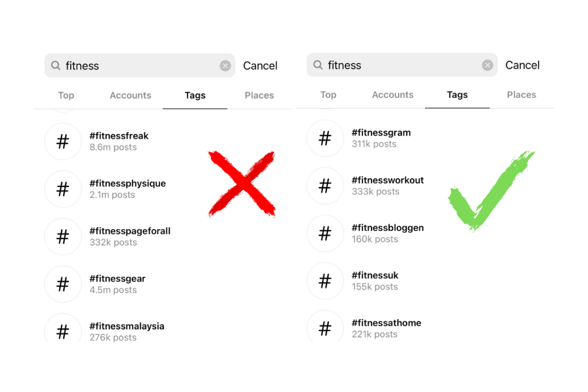
Task: Click the hashtag icon beside #fitnessgear
Action: pyautogui.click(x=63, y=285)
